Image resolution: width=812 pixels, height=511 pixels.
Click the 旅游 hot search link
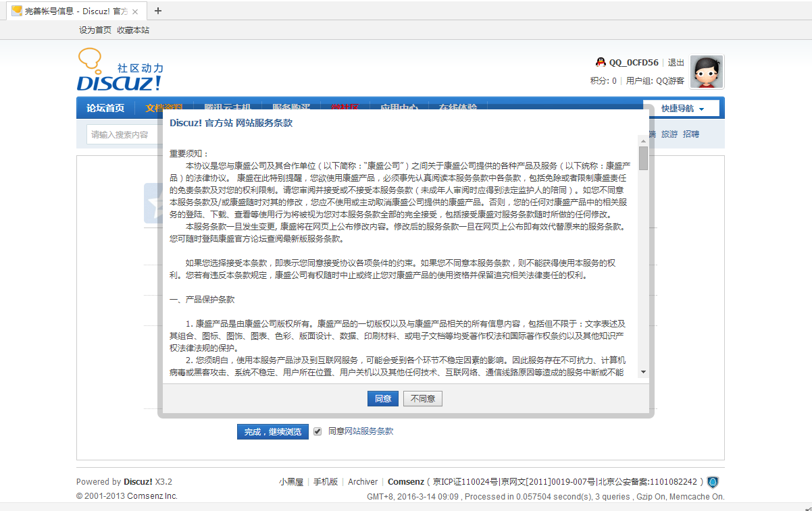(669, 134)
